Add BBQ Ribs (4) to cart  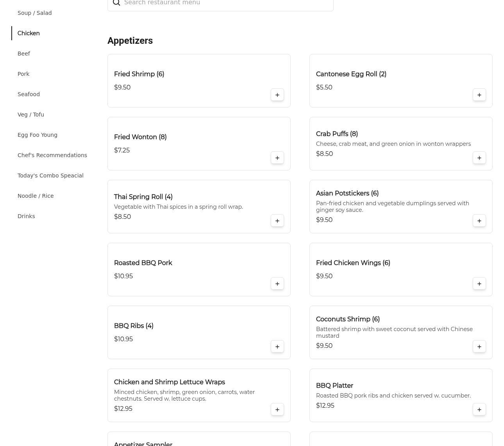coord(277,347)
